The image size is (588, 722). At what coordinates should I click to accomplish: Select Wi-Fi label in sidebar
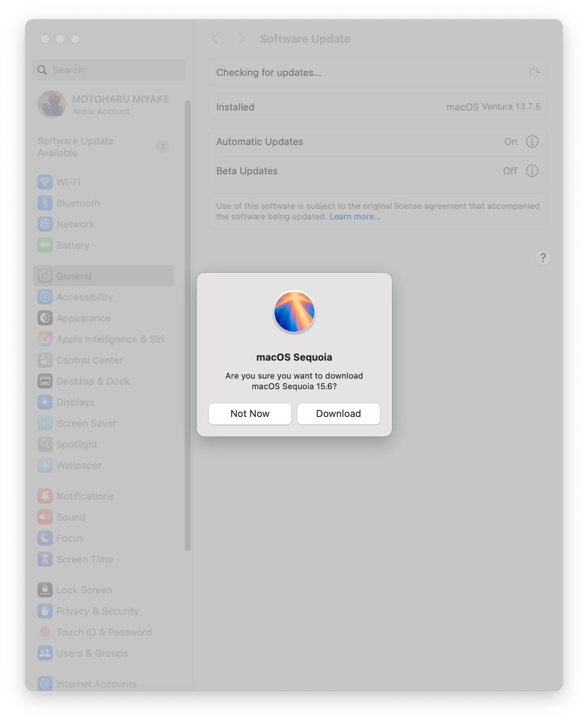pos(68,182)
